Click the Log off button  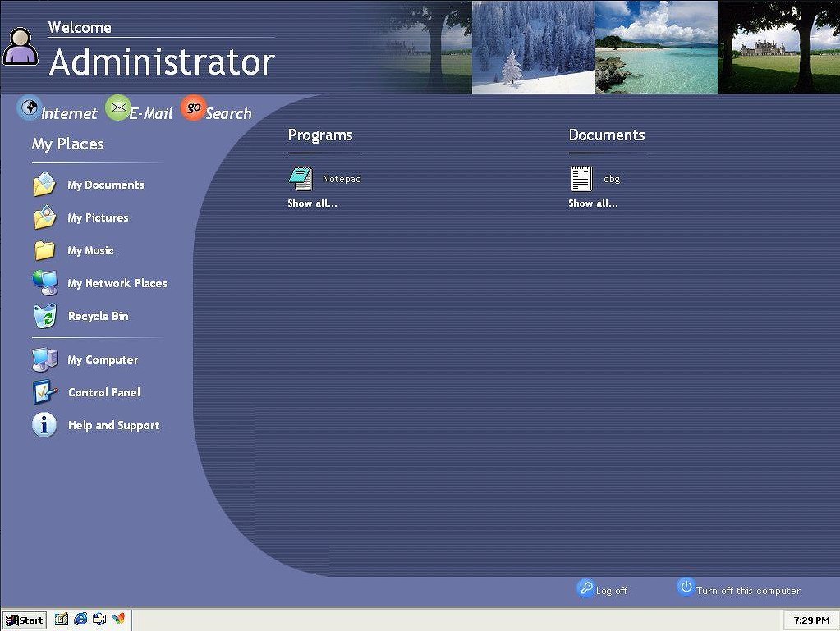point(602,588)
